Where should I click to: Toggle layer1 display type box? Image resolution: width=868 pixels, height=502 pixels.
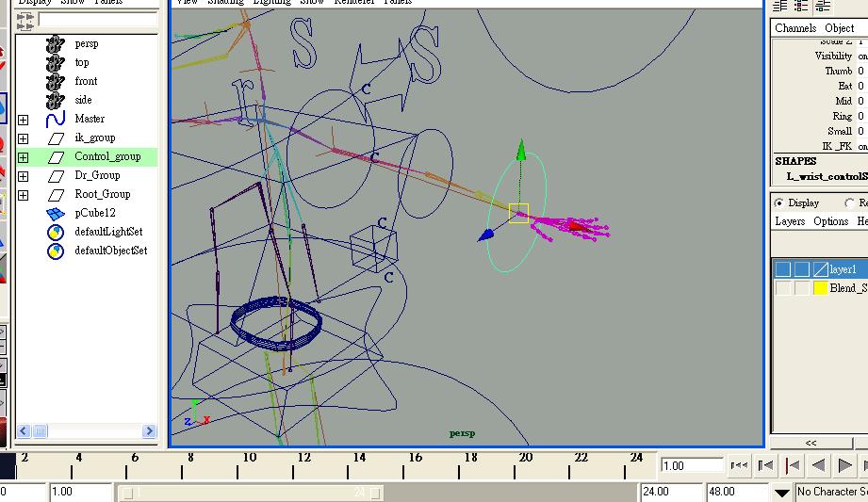click(802, 269)
